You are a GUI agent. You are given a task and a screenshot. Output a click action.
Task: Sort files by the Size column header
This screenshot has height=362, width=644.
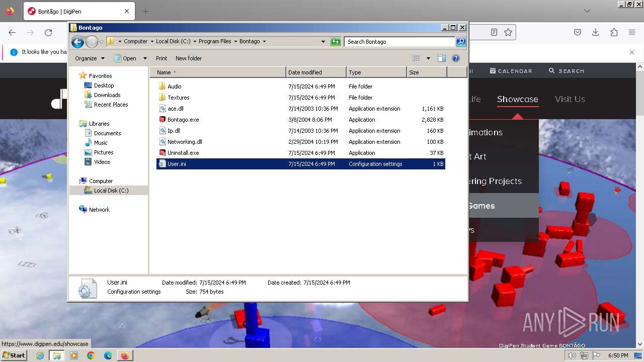coord(427,72)
